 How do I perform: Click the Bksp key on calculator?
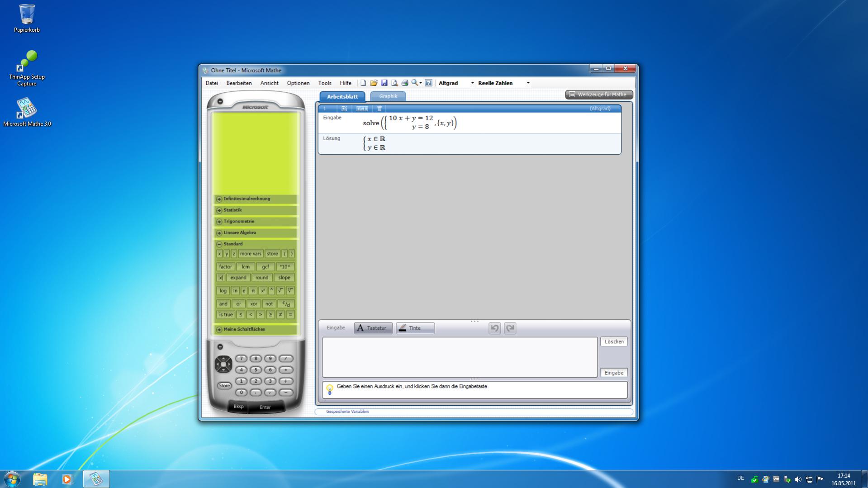click(x=238, y=407)
